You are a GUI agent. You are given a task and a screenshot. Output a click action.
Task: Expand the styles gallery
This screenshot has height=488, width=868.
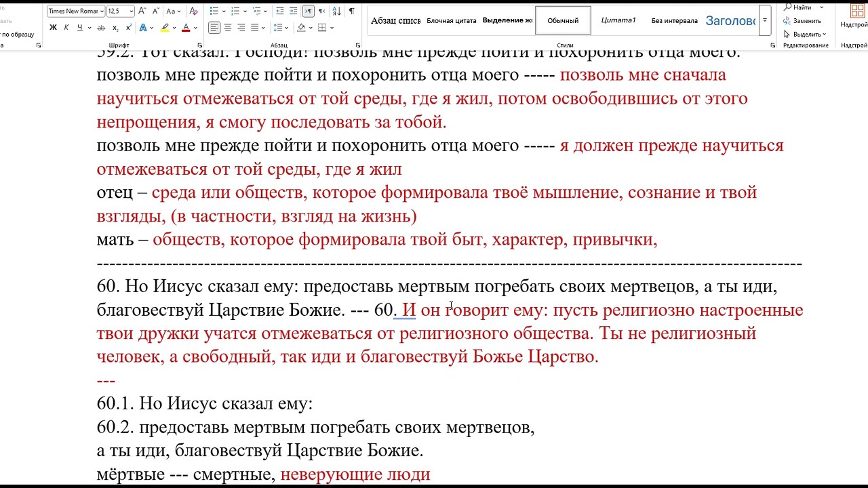(x=765, y=20)
